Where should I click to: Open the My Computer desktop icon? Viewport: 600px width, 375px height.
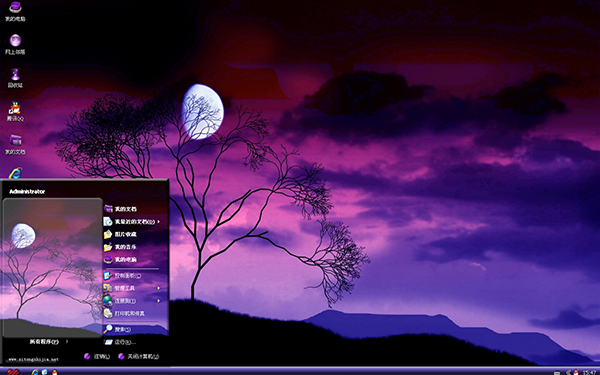point(15,11)
